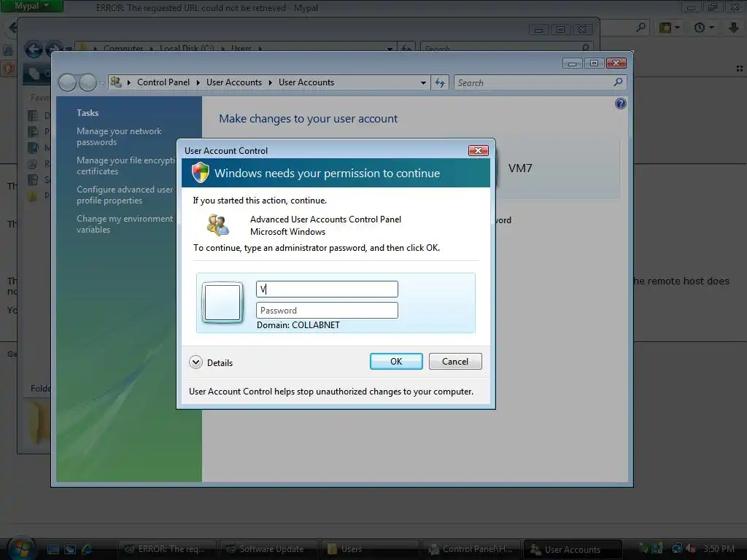Image resolution: width=747 pixels, height=560 pixels.
Task: Click Switch between windows quick launch icon
Action: [x=70, y=549]
